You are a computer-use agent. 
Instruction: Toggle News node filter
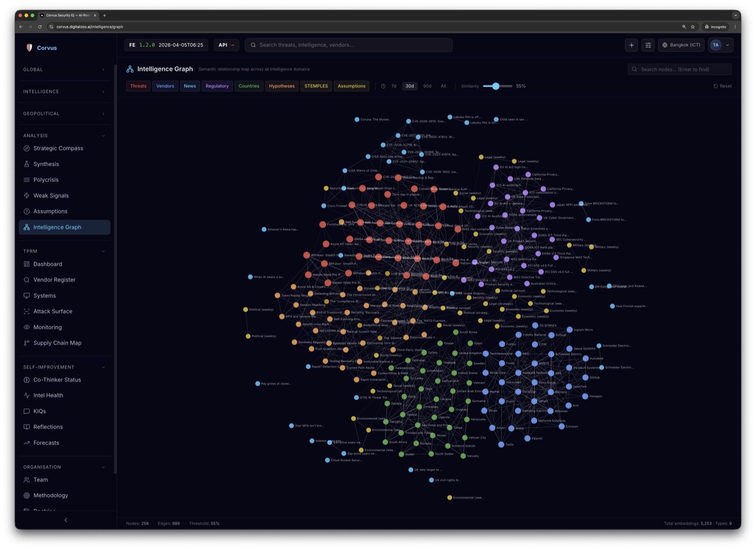click(x=190, y=87)
